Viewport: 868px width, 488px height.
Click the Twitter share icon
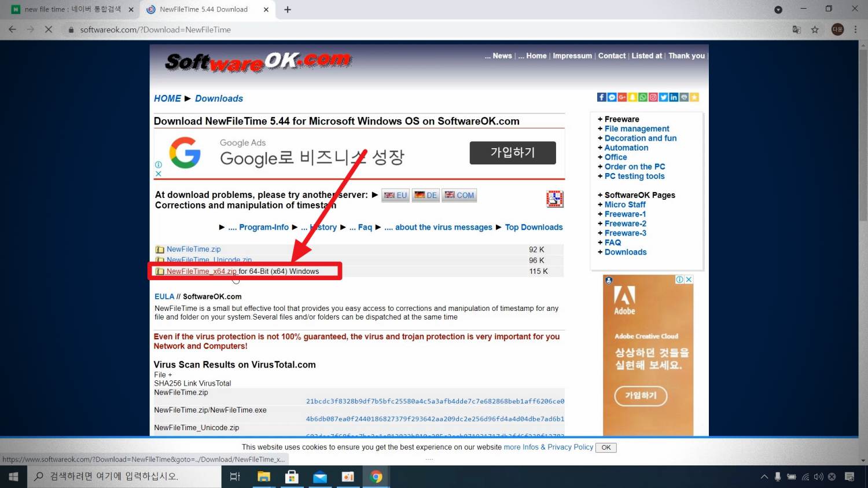coord(663,97)
